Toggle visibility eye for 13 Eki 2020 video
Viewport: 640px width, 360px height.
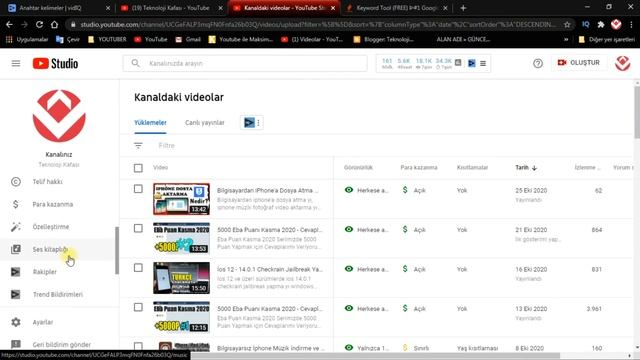349,308
